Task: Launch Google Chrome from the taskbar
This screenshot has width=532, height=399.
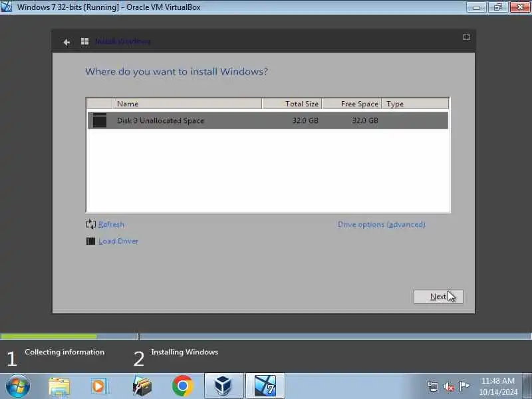Action: pyautogui.click(x=182, y=386)
